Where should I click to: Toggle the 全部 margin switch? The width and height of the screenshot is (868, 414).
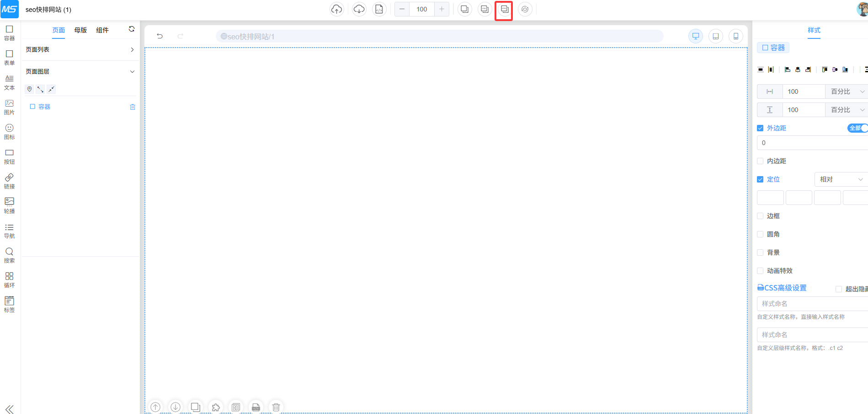click(x=857, y=128)
